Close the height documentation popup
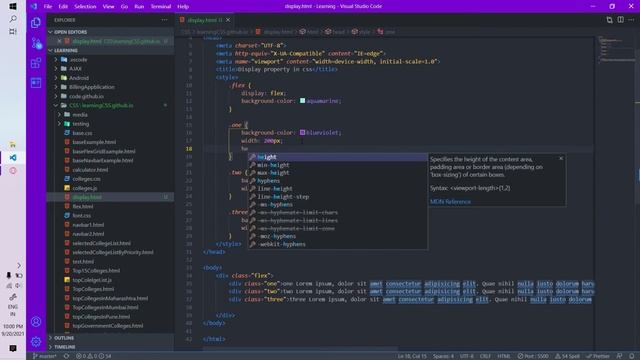640x360 pixels. click(x=561, y=158)
